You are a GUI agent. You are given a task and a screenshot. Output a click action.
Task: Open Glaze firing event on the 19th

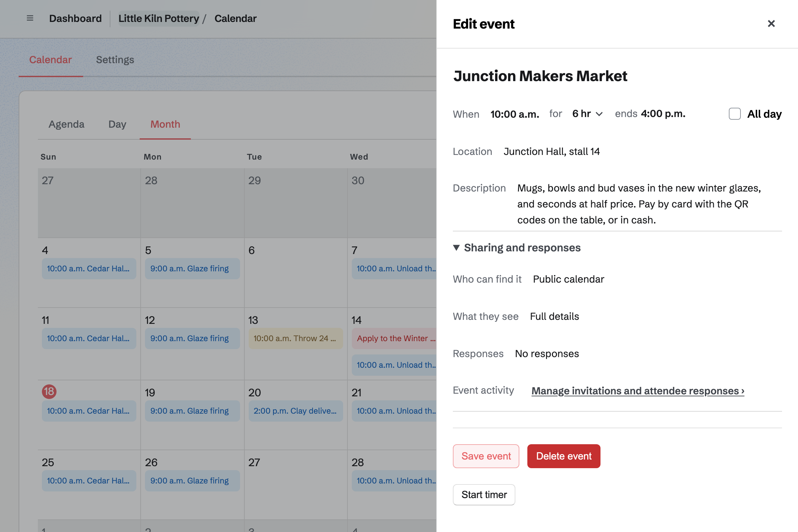[193, 411]
